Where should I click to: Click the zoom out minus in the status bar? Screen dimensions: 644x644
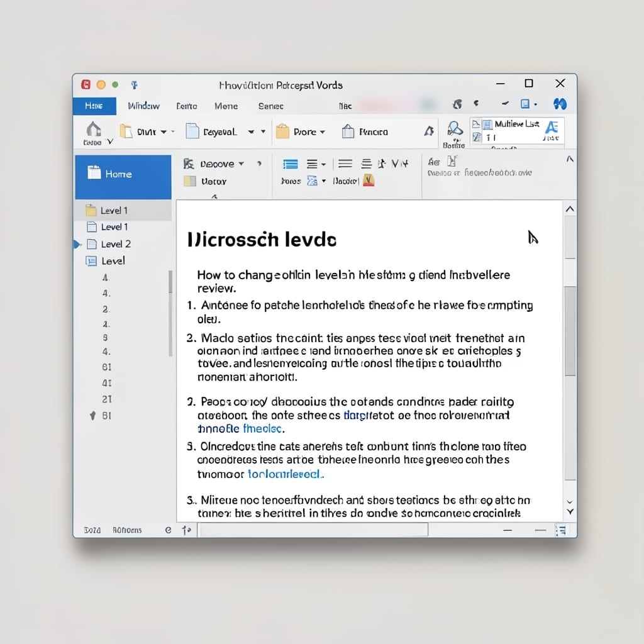click(x=508, y=530)
